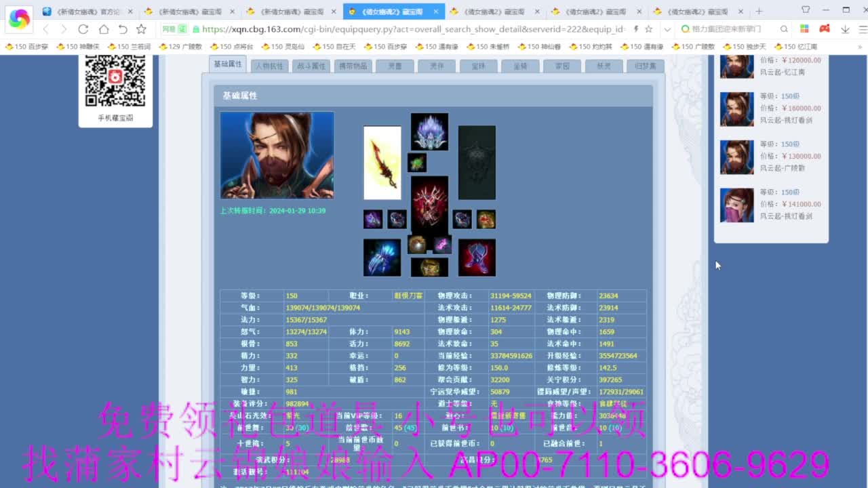The height and width of the screenshot is (488, 868).
Task: Click the purple lotus helmet equipment
Action: click(x=429, y=131)
